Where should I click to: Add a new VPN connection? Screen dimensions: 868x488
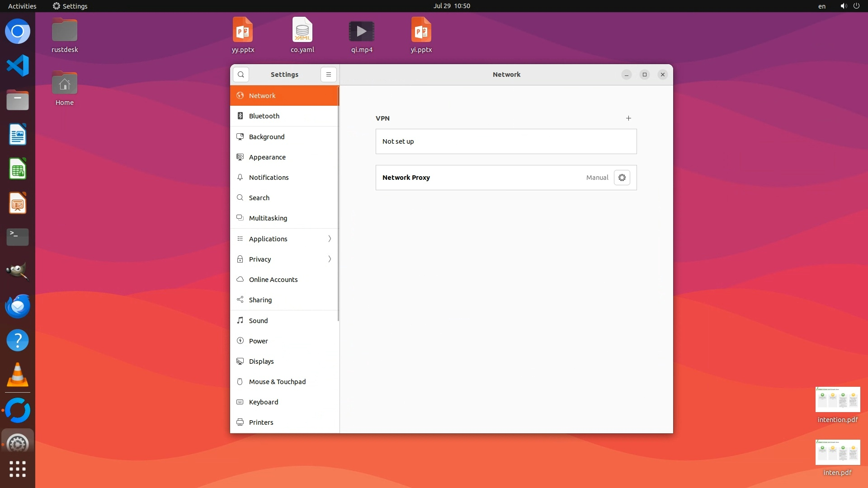628,118
